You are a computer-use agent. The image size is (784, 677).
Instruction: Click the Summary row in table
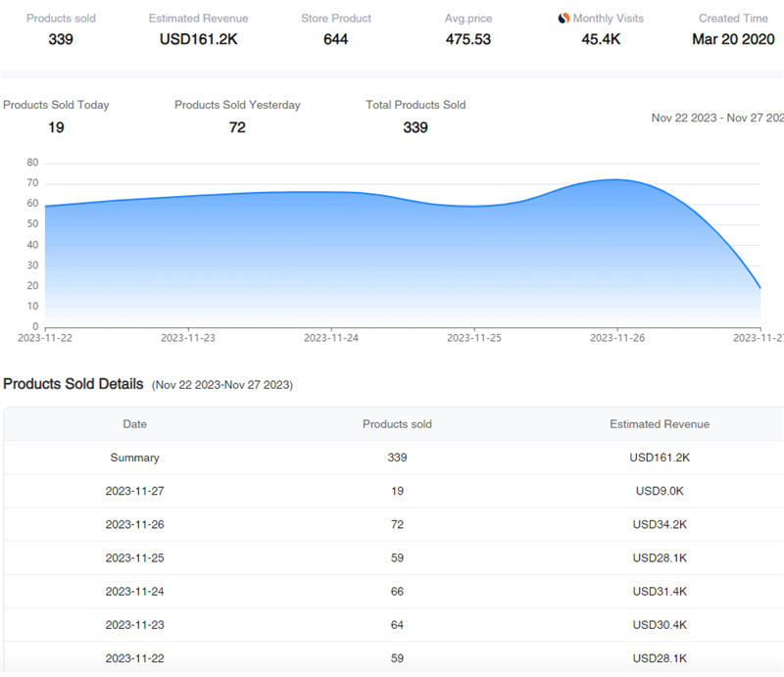135,458
